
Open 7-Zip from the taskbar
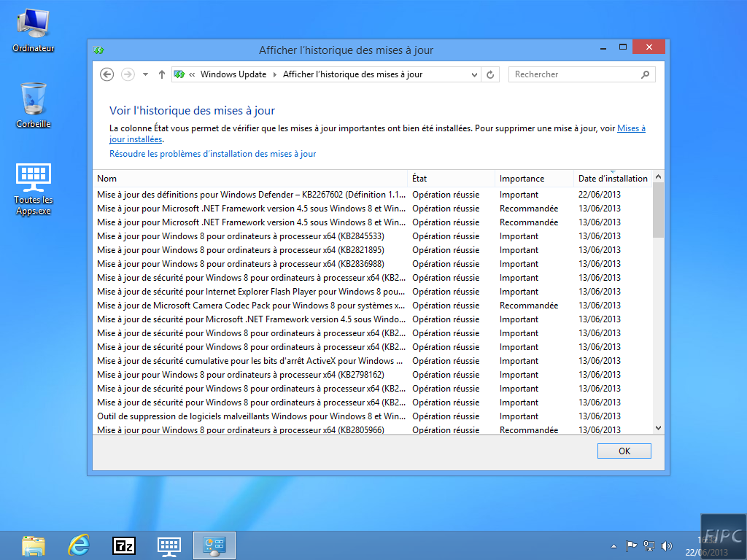[x=124, y=545]
